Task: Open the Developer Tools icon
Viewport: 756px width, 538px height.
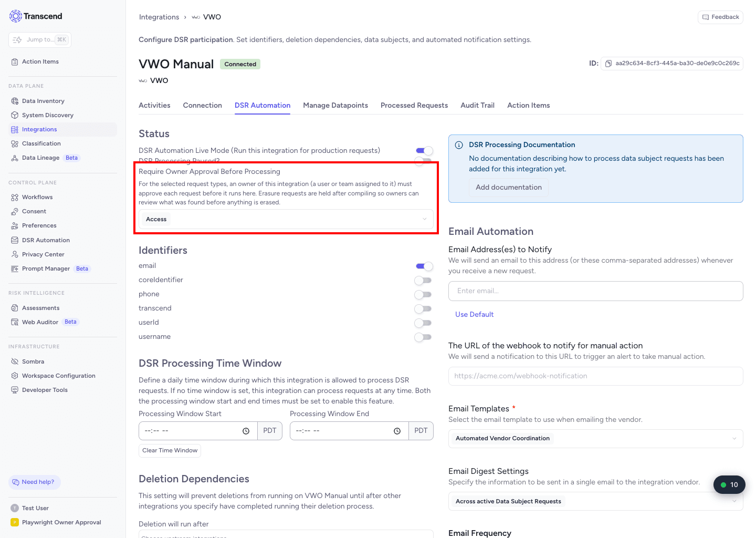Action: [15, 390]
